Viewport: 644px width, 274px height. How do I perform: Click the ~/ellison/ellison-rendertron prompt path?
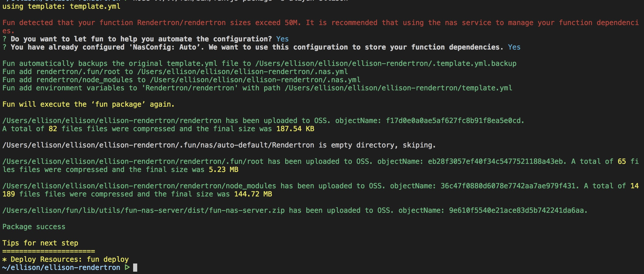coord(61,268)
